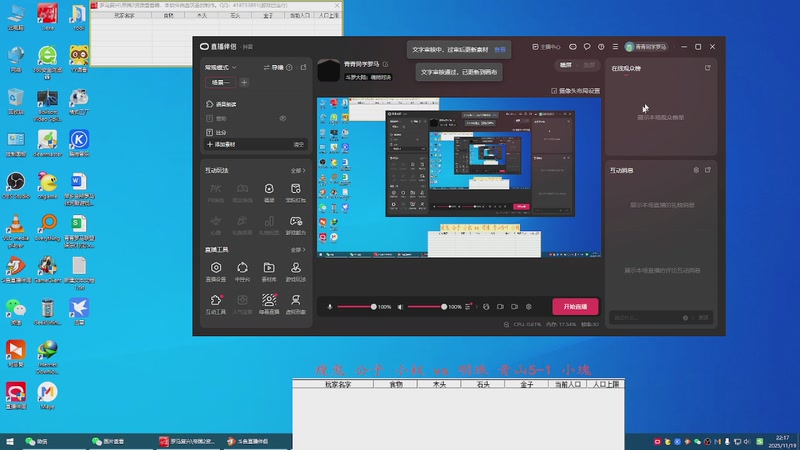Pop out the scene panel icon
800x450 pixels.
tap(304, 67)
